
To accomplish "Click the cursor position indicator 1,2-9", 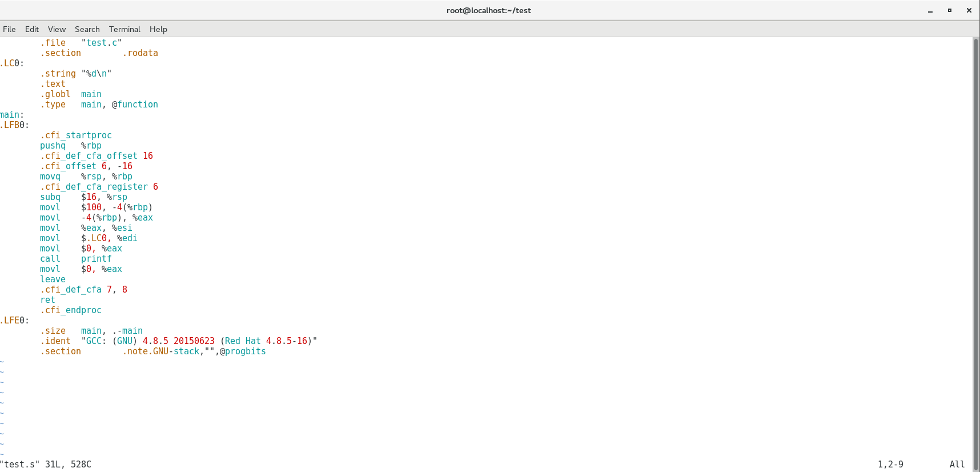I will (891, 465).
